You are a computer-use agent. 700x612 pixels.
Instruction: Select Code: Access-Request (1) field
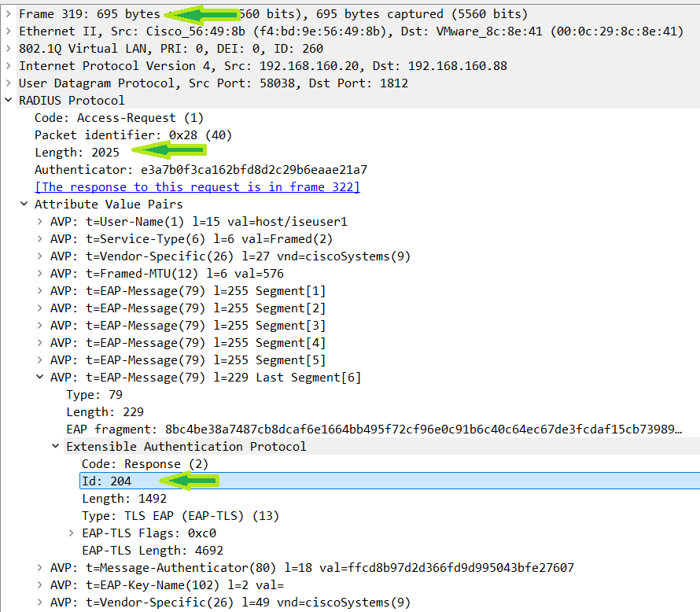(x=120, y=118)
